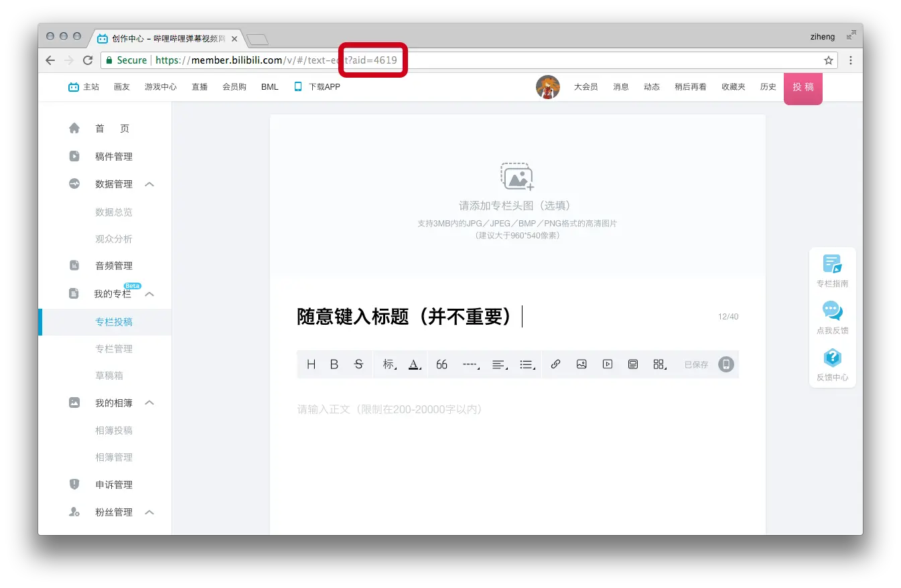Toggle bold formatting with the B icon
Image resolution: width=901 pixels, height=588 pixels.
pos(334,364)
